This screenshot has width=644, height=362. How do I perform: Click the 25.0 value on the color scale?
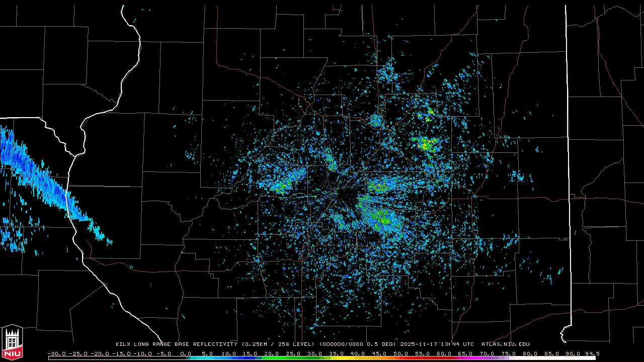(293, 353)
